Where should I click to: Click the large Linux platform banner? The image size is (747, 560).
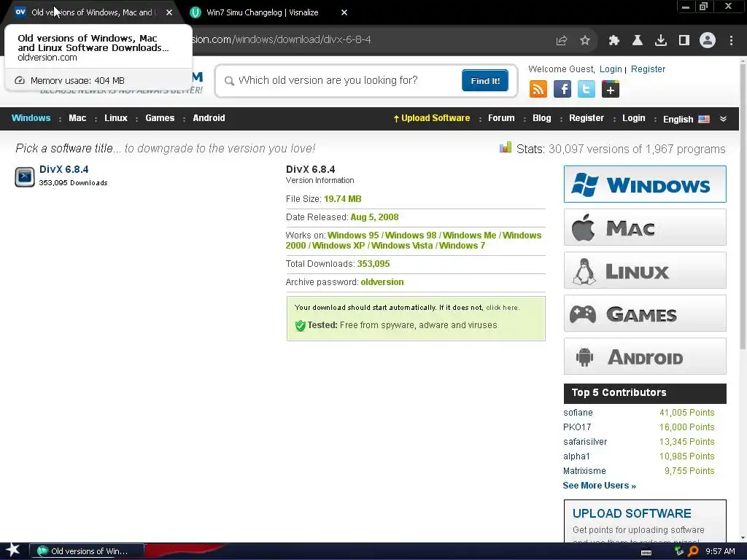coord(645,271)
